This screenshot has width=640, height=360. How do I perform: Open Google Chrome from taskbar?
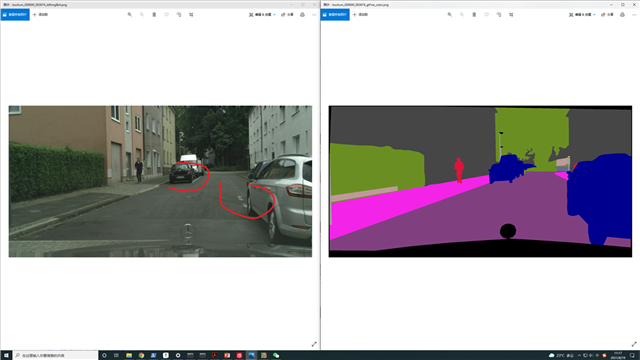(141, 356)
